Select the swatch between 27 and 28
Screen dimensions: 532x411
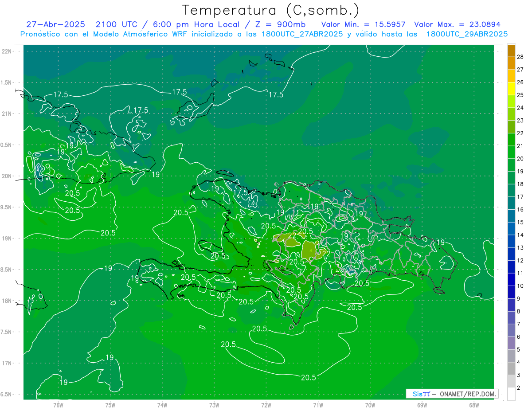click(x=511, y=63)
